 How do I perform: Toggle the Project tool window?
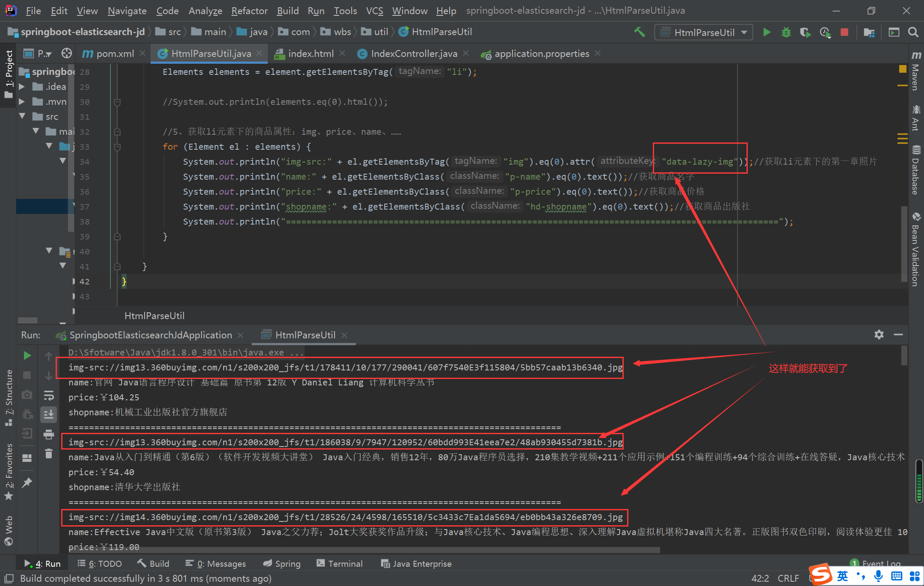(9, 74)
